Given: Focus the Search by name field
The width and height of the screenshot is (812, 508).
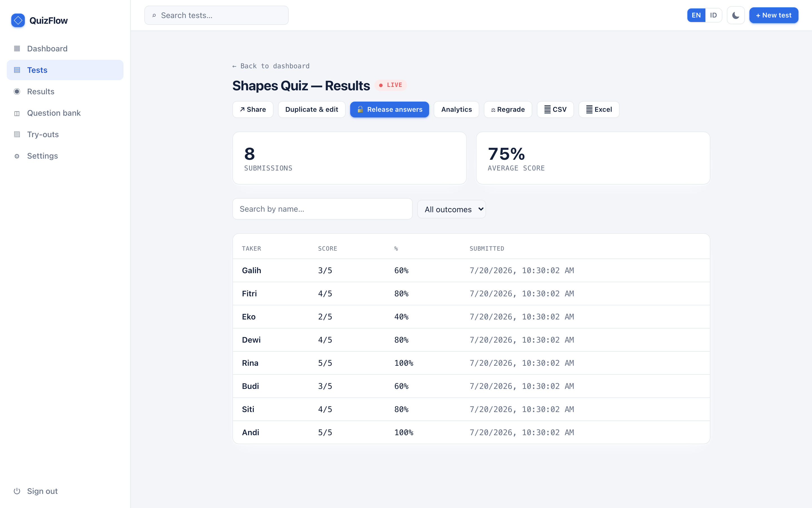Looking at the screenshot, I should click(322, 209).
